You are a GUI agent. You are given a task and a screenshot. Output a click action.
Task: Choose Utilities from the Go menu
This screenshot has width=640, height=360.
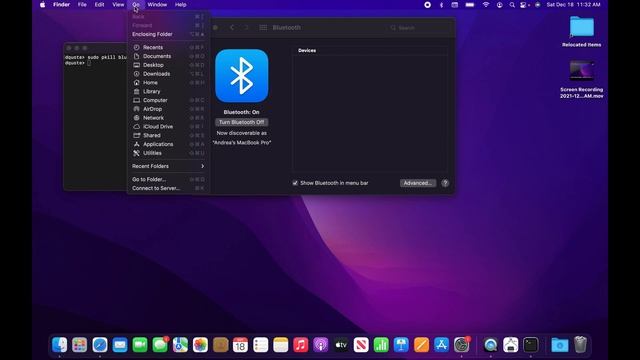pos(168,153)
